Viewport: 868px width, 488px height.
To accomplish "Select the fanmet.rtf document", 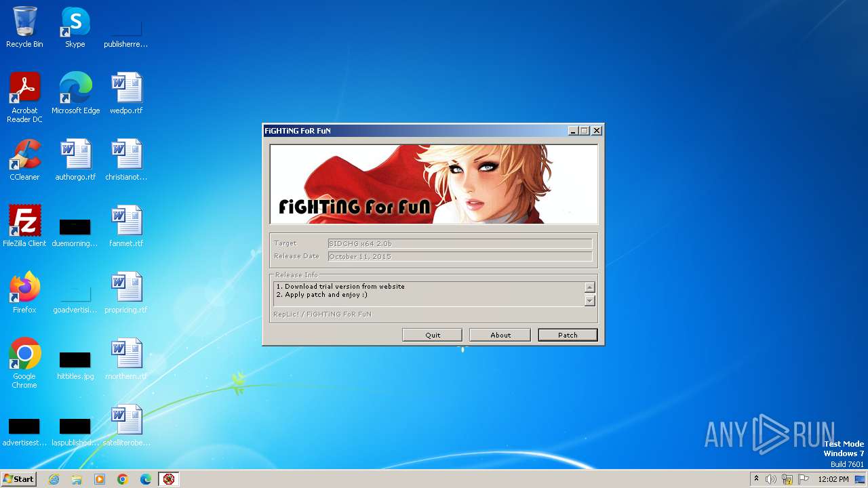I will pos(126,226).
